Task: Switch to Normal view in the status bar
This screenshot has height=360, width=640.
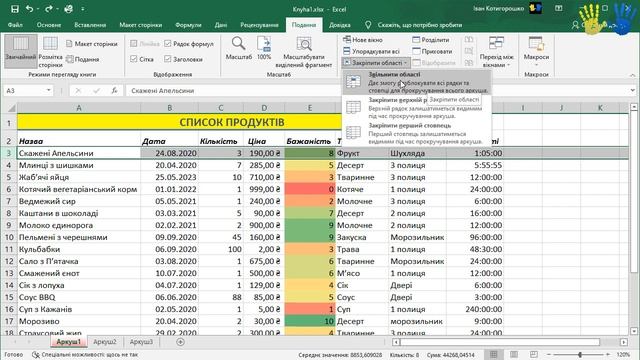Action: pos(493,355)
